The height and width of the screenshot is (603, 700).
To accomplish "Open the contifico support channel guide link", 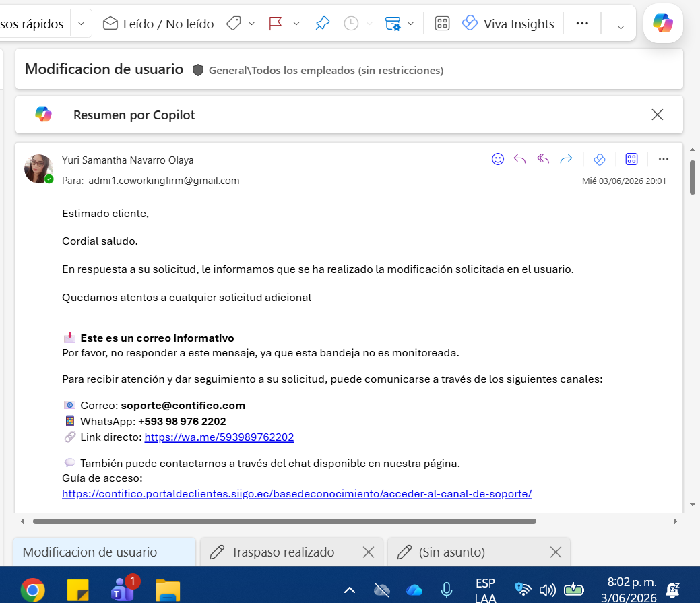I will click(x=297, y=494).
